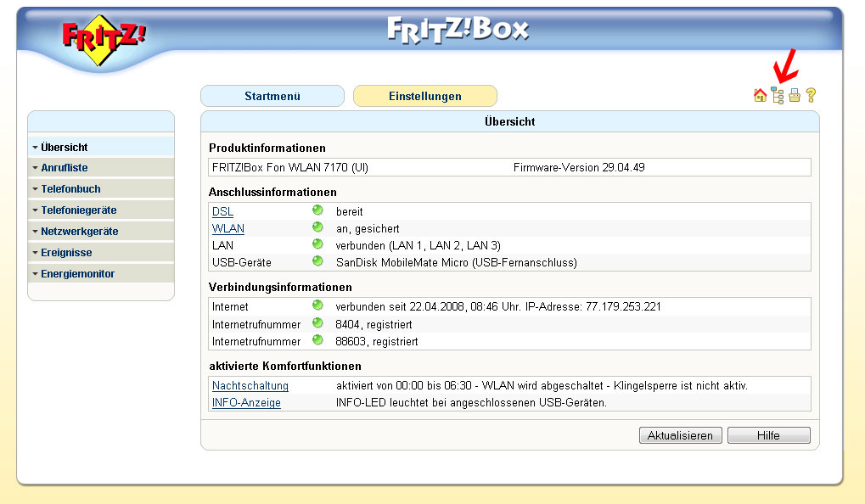Expand the arrow next to Übersicht
The height and width of the screenshot is (504, 865).
click(35, 148)
